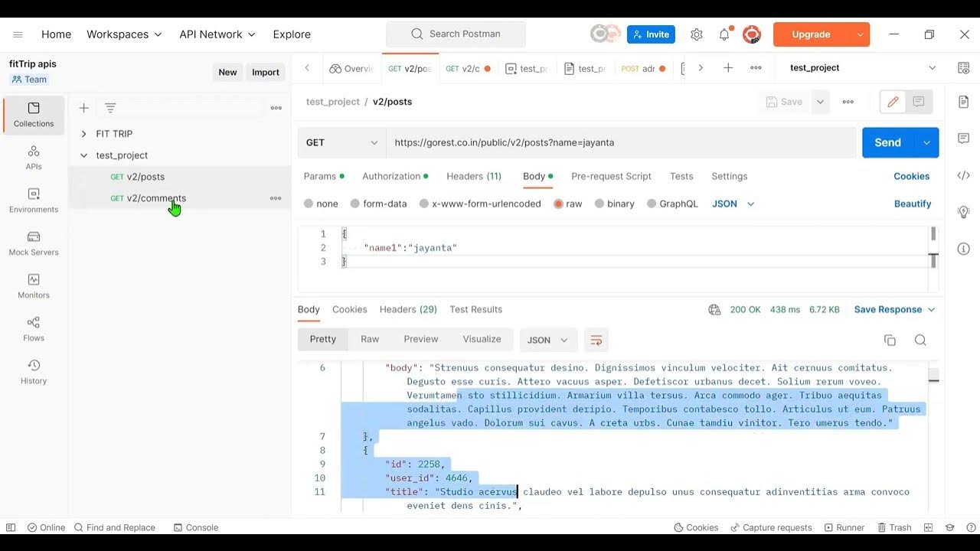Open Save Response dropdown
Screen dimensions: 980x551
click(x=894, y=310)
